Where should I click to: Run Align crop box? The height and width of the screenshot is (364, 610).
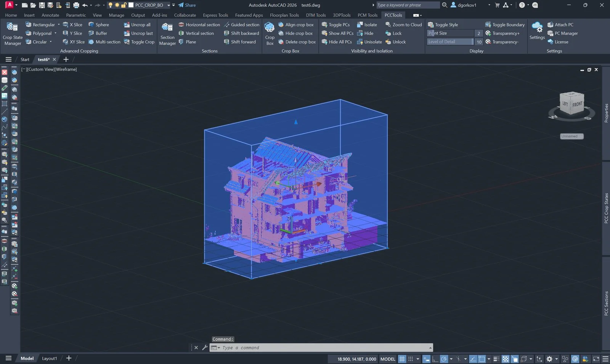tap(296, 25)
